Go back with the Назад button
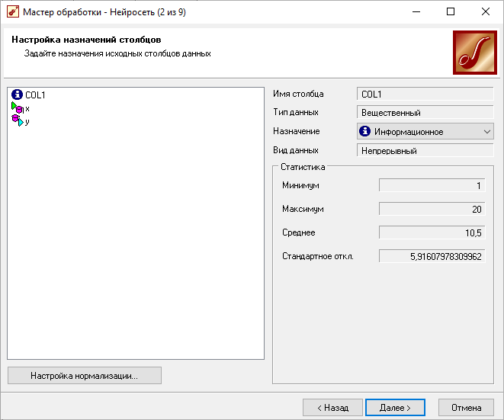 click(332, 408)
